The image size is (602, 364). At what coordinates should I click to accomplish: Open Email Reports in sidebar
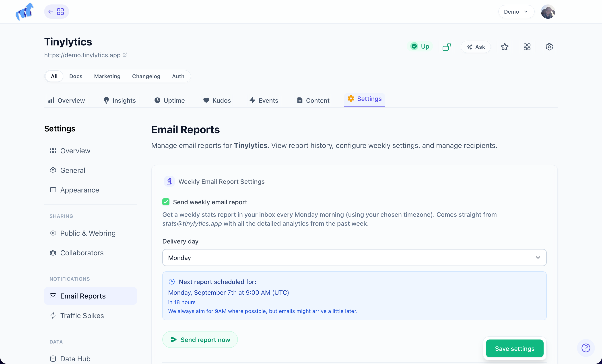coord(90,296)
